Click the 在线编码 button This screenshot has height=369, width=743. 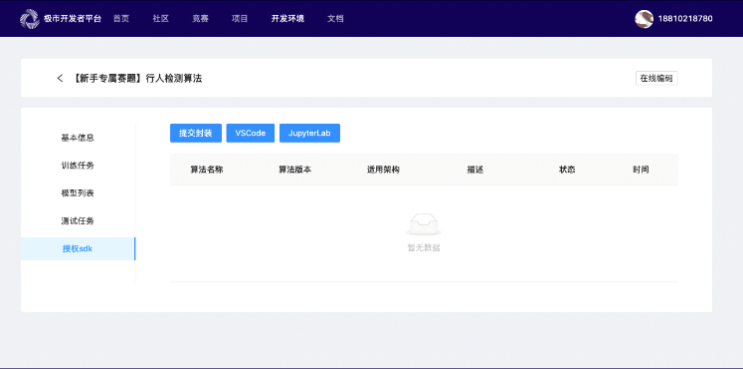coord(656,79)
